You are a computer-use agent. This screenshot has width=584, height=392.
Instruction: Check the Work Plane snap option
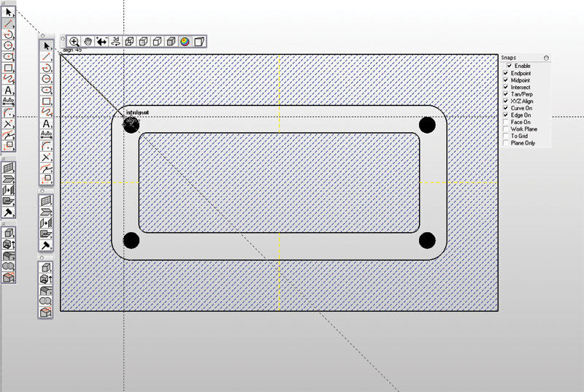pyautogui.click(x=506, y=129)
